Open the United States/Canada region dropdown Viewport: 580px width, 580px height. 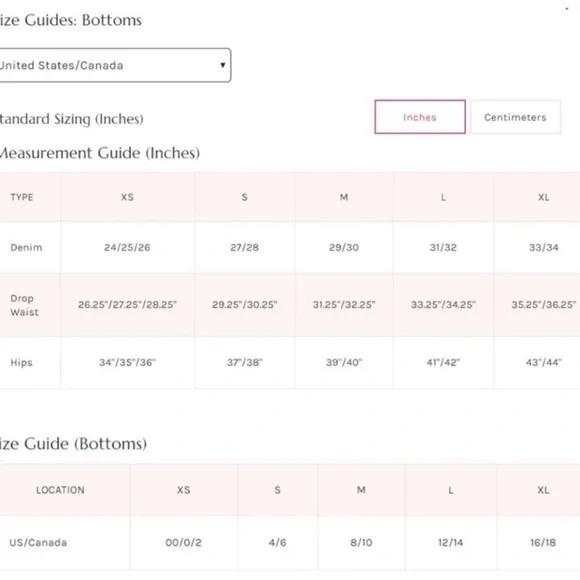pyautogui.click(x=115, y=65)
